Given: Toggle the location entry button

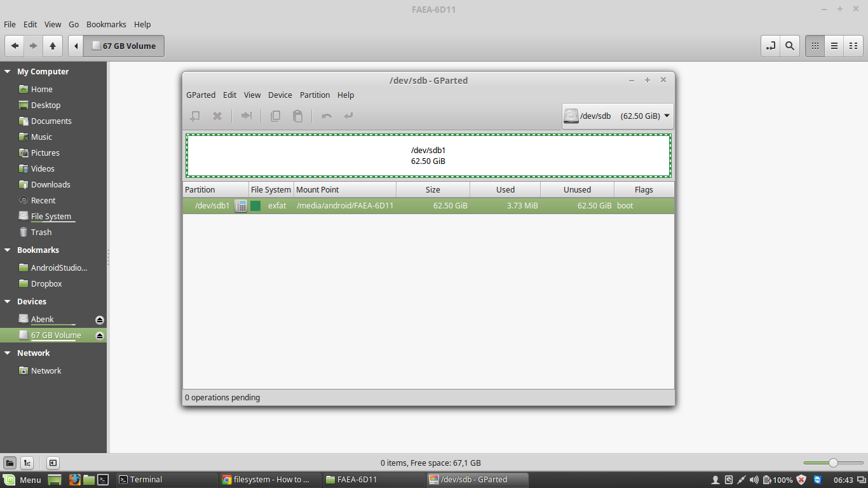Looking at the screenshot, I should point(771,46).
